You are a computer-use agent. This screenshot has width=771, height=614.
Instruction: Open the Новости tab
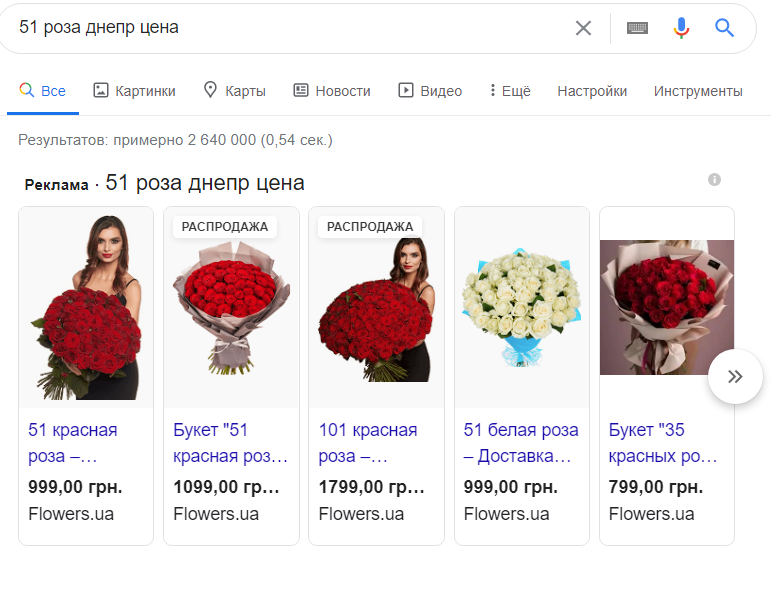tap(332, 91)
